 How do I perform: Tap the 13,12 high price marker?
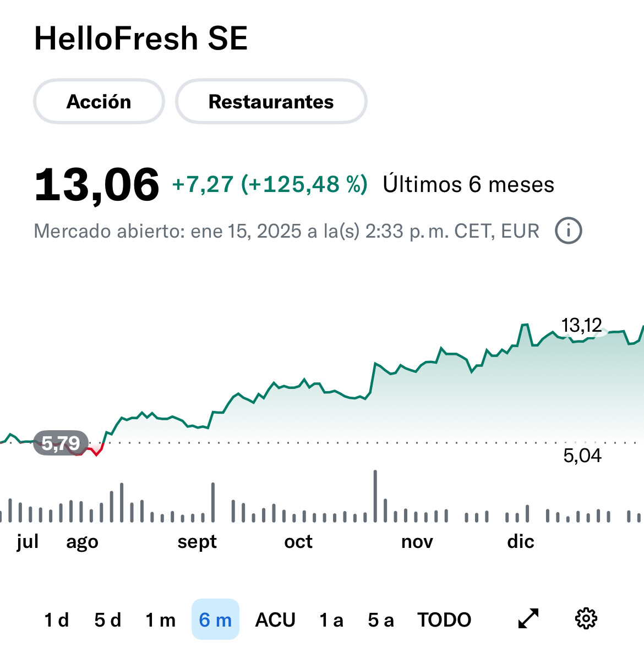[581, 325]
